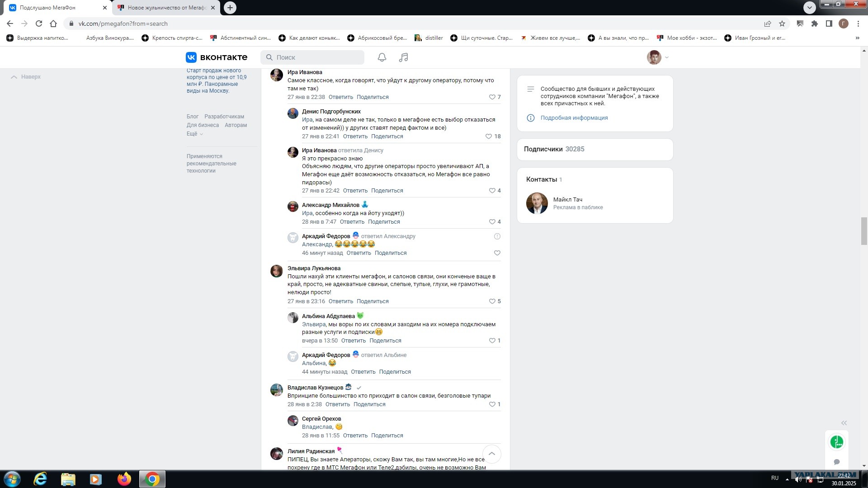868x488 pixels.
Task: Go back to previous page
Action: 10,23
